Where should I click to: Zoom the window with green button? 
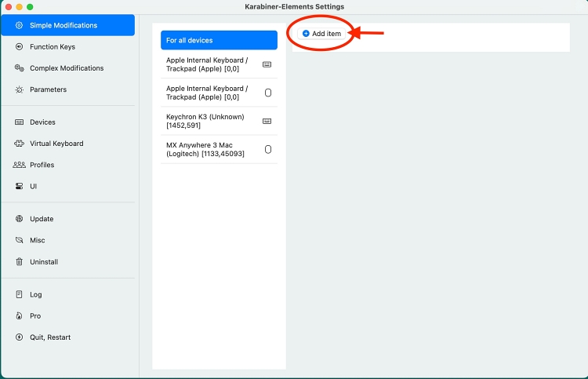(30, 7)
